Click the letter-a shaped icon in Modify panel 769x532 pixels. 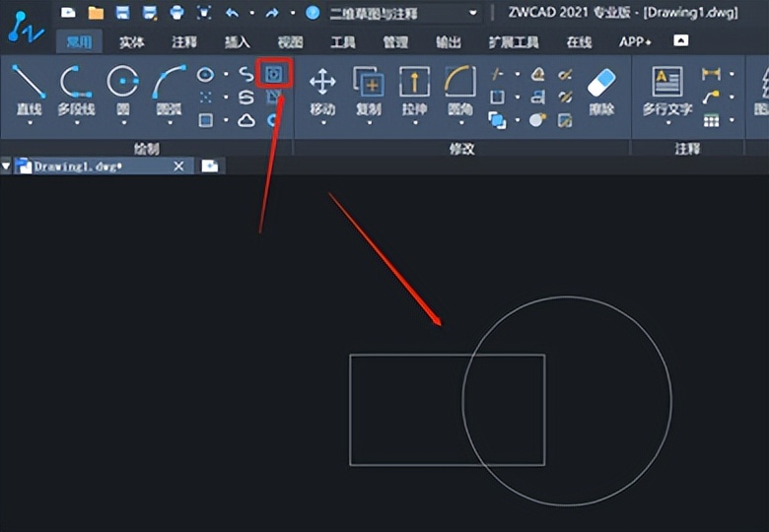point(538,97)
